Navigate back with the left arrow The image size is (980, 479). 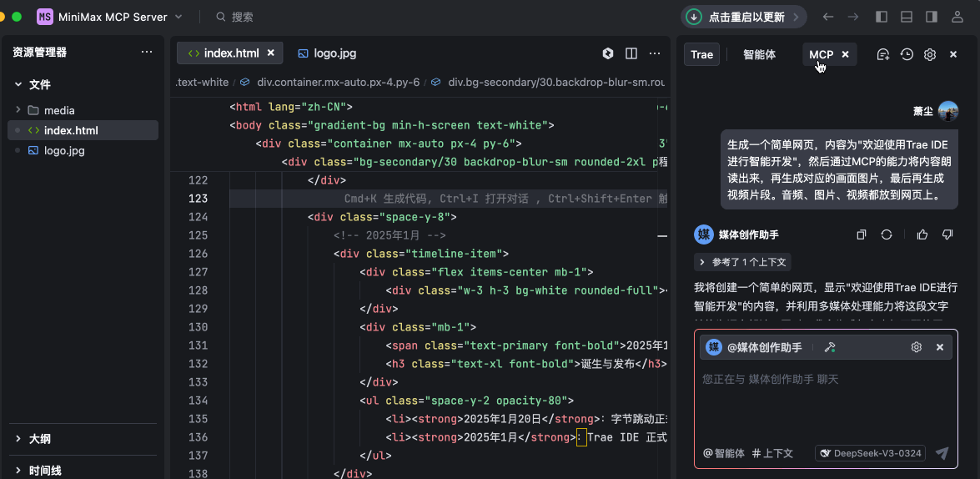tap(828, 17)
